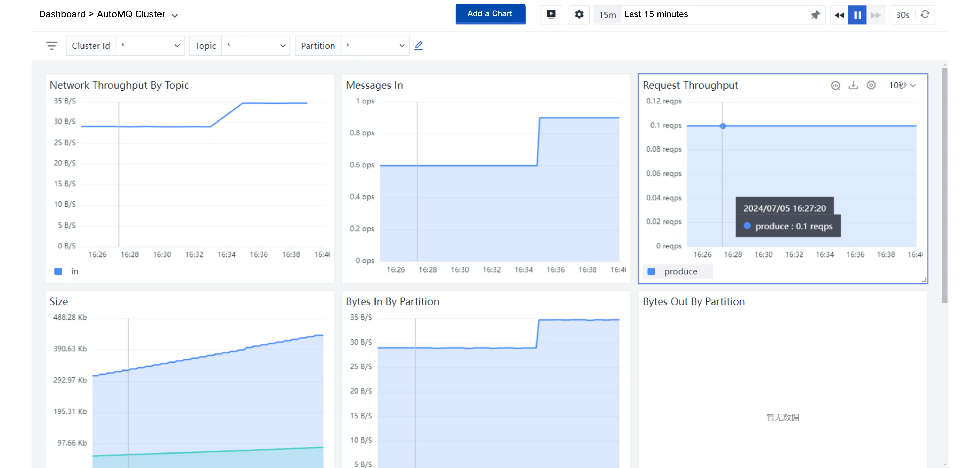Click the edit filters pencil icon
This screenshot has width=980, height=468.
coord(418,46)
